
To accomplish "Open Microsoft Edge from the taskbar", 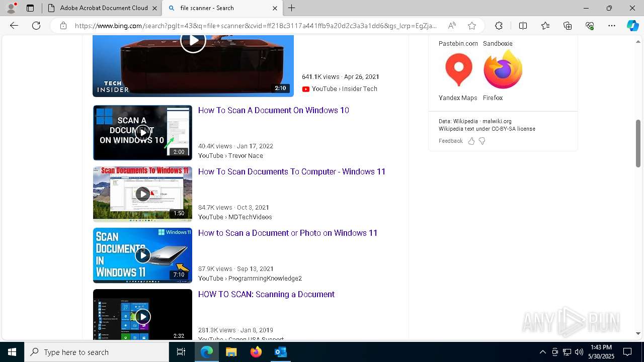I will [x=207, y=352].
